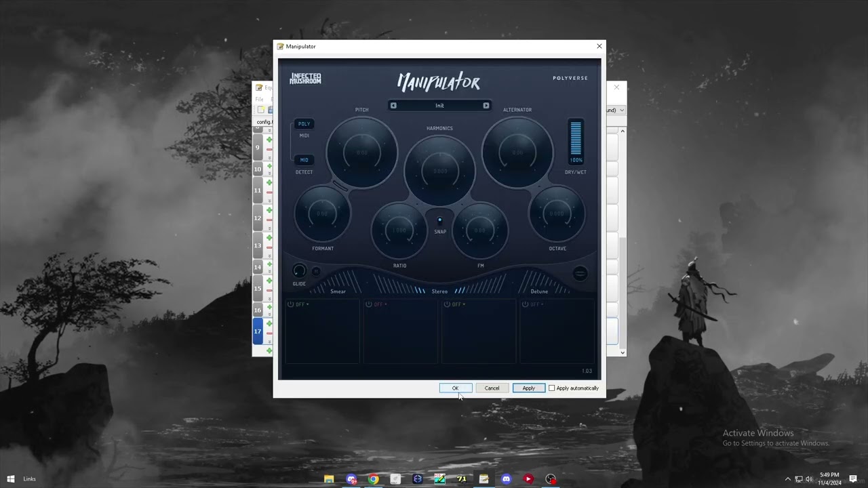
Task: Click the Infected Mushroom logo
Action: tap(305, 79)
